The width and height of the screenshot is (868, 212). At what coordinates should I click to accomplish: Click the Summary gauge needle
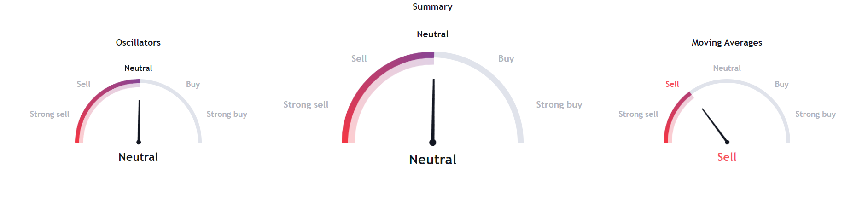pyautogui.click(x=433, y=111)
